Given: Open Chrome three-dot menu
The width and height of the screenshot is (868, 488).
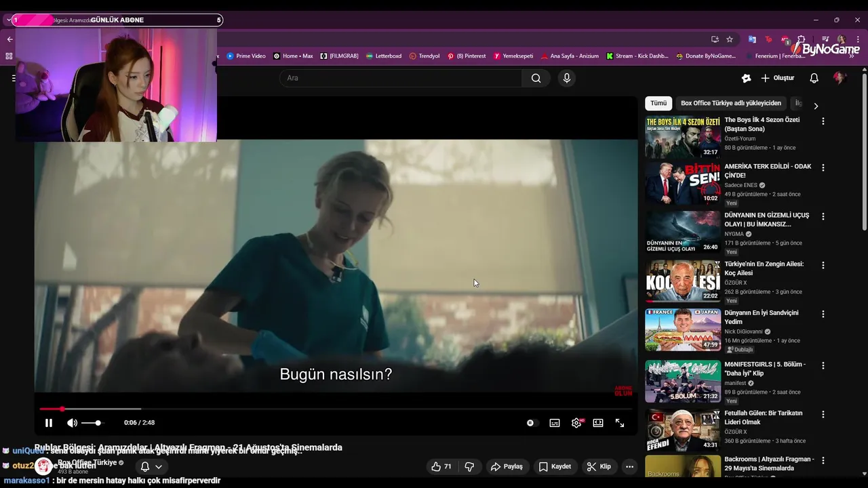Looking at the screenshot, I should click(858, 39).
